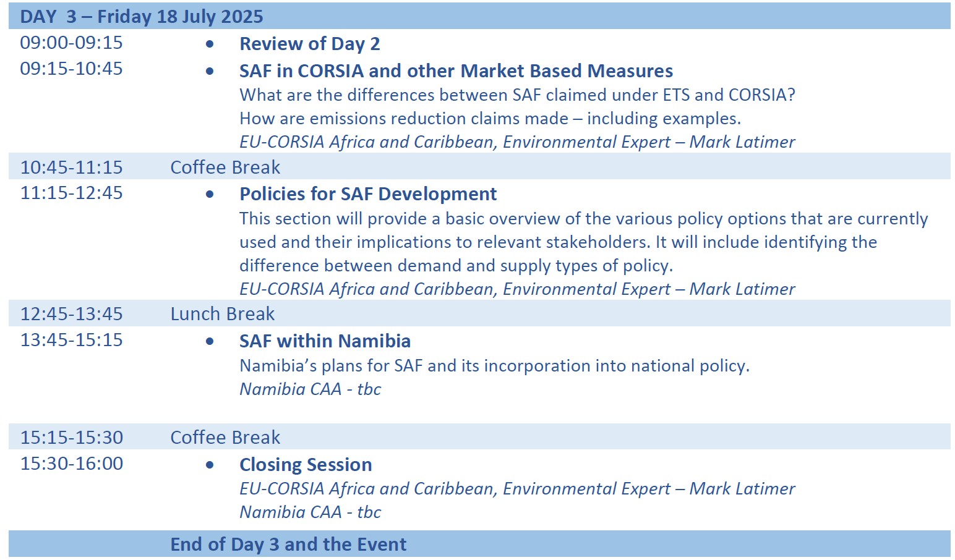Viewport: 955px width, 560px height.
Task: Click the Closing Session heading
Action: point(306,465)
